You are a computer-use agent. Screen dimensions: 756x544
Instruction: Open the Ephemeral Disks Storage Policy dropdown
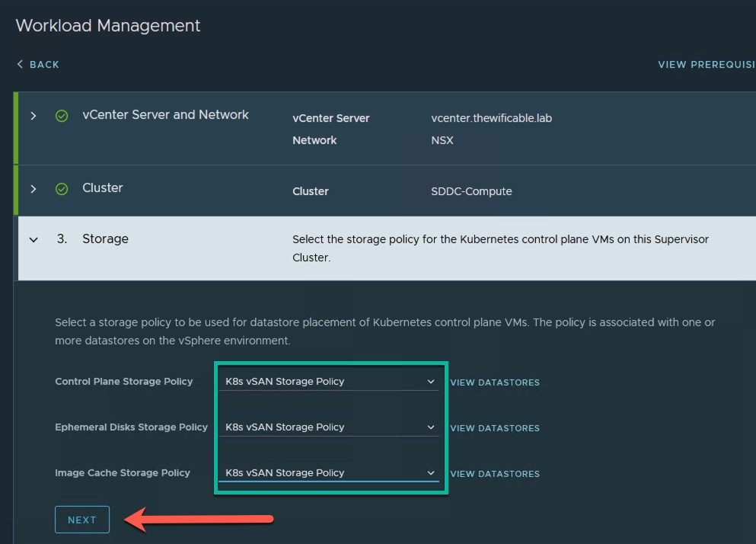(x=328, y=427)
